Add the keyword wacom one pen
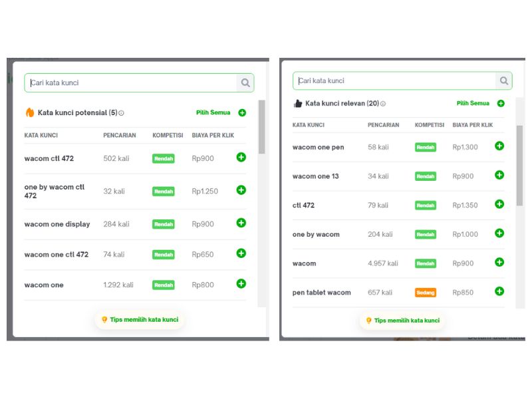This screenshot has height=399, width=532. (x=499, y=146)
